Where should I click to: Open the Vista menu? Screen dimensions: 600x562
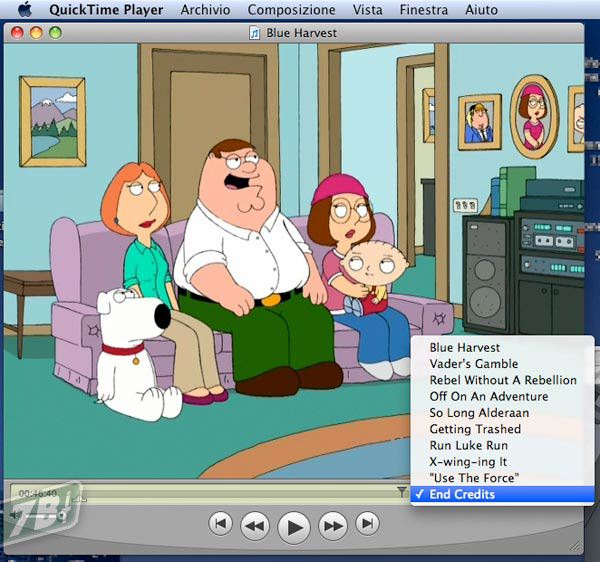click(x=367, y=10)
